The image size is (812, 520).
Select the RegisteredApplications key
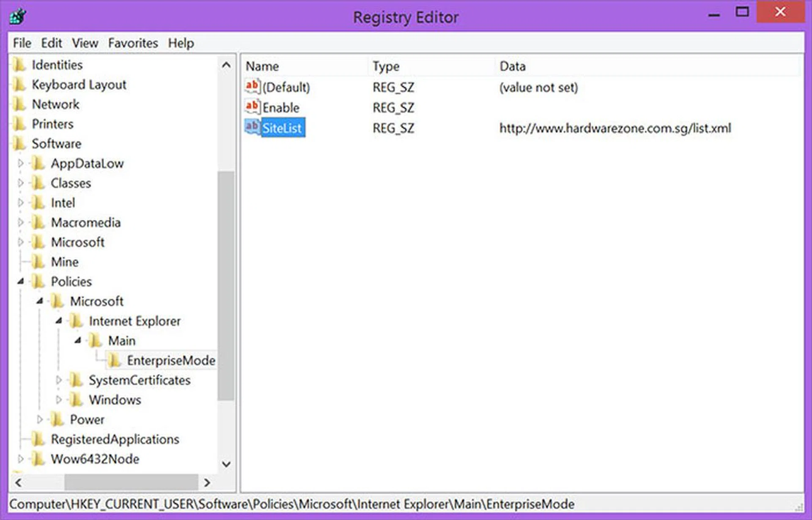pos(115,439)
